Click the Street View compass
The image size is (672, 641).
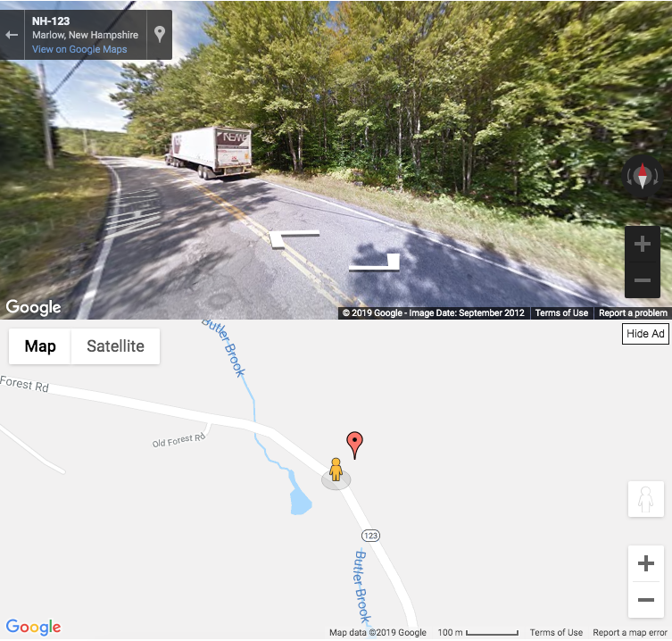642,176
